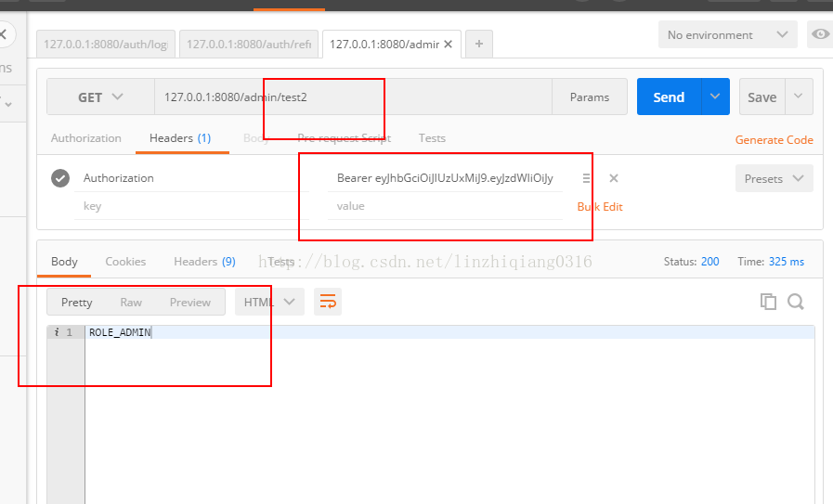
Task: Switch to the 127.0.0.1:8080/auth/login tab
Action: [106, 44]
